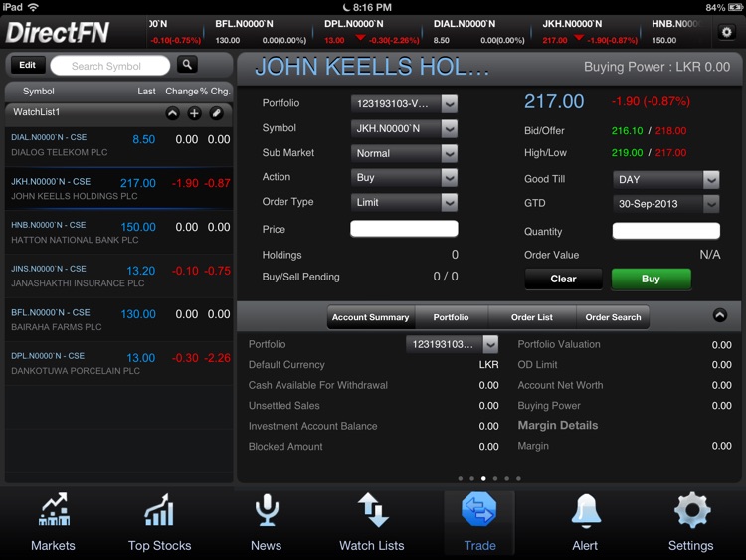The height and width of the screenshot is (560, 746).
Task: Open the Symbol dropdown showing JKH.N0000`N
Action: (404, 128)
